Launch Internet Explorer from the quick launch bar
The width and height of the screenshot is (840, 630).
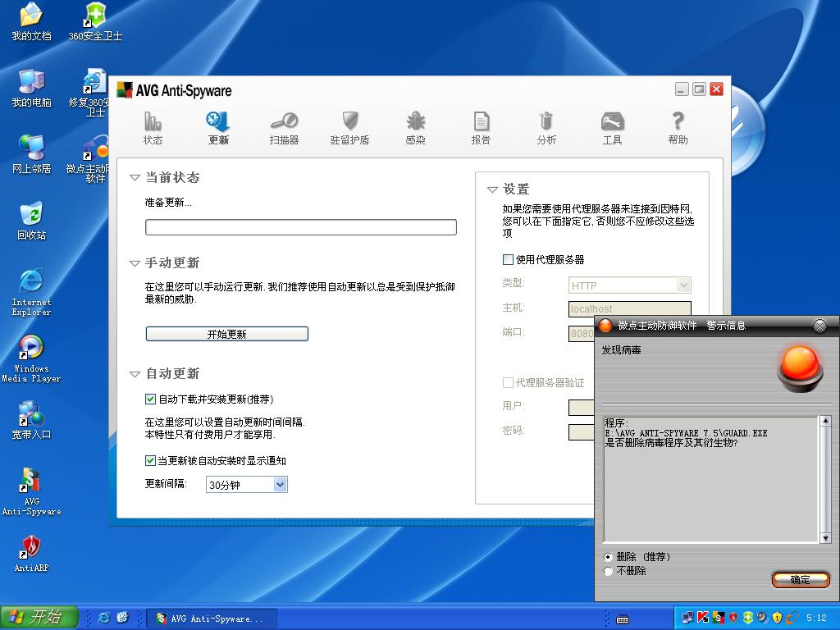click(104, 618)
